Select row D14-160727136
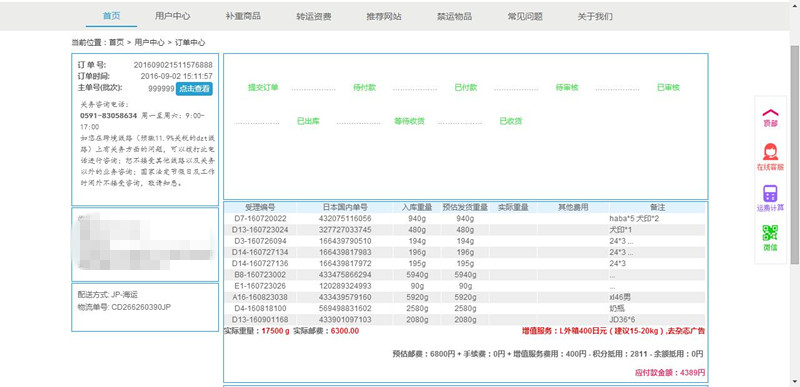This screenshot has width=800, height=387. (x=464, y=264)
